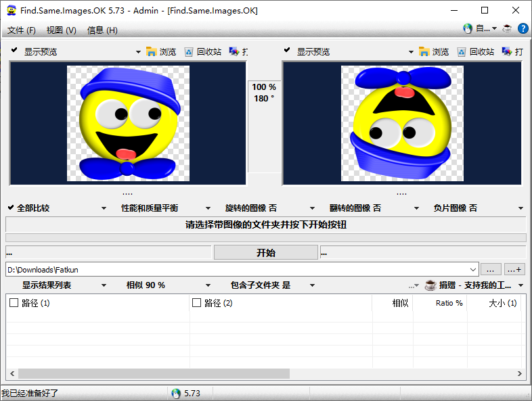Image resolution: width=532 pixels, height=401 pixels.
Task: Click the left panel 浏览 label
Action: point(168,52)
